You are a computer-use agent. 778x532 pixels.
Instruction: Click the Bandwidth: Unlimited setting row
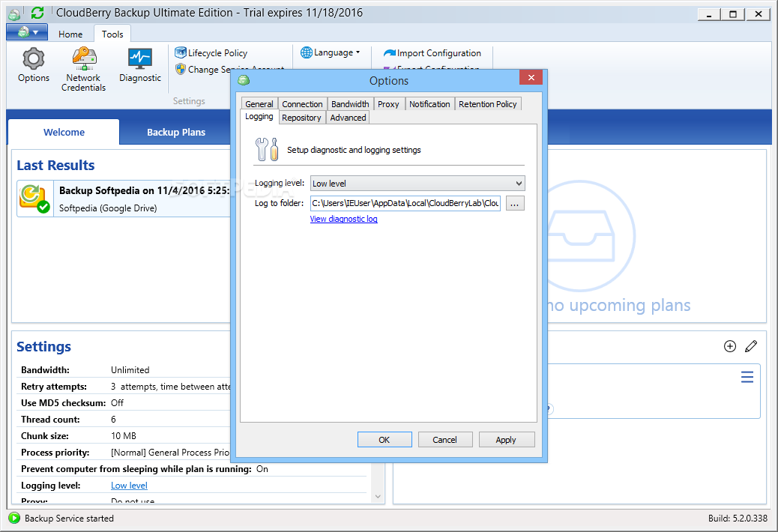coord(125,370)
